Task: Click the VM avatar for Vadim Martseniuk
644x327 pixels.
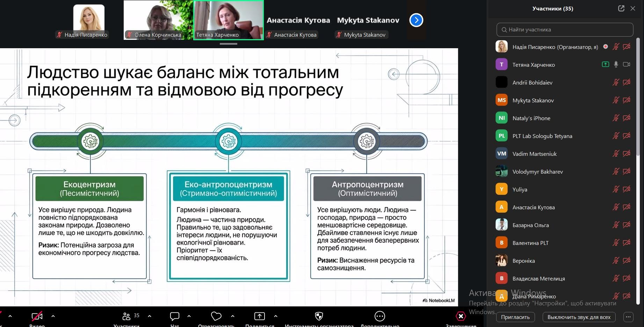Action: [501, 153]
